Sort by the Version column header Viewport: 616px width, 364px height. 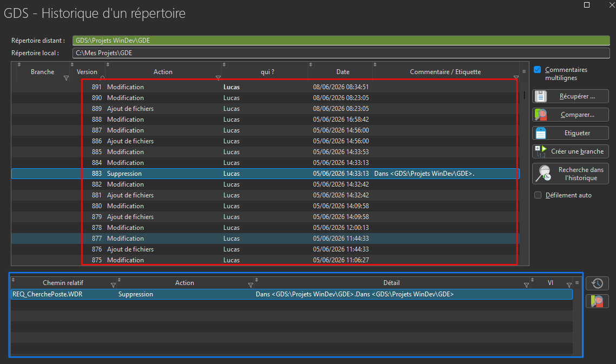pyautogui.click(x=87, y=72)
